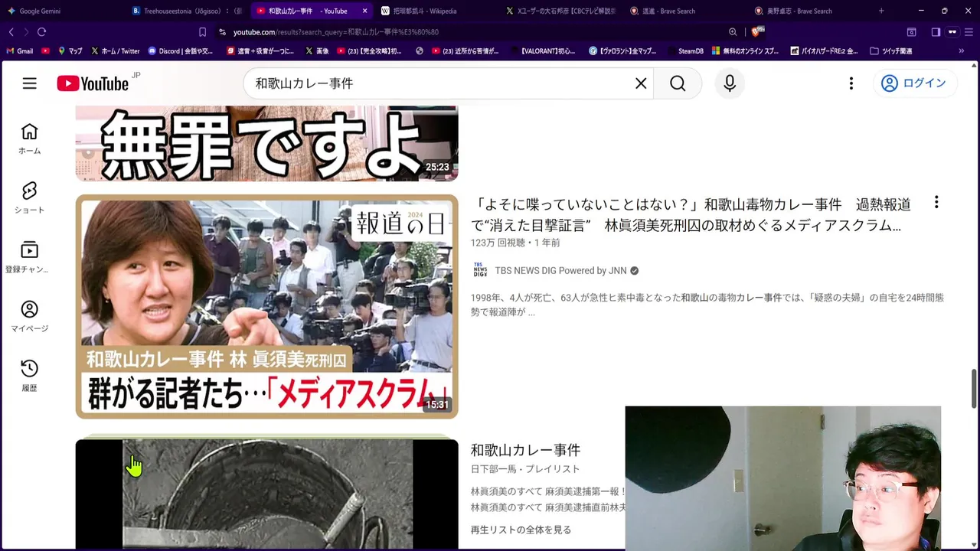This screenshot has height=551, width=980.
Task: Click the TBS NEWS DIG channel avatar
Action: coord(480,270)
